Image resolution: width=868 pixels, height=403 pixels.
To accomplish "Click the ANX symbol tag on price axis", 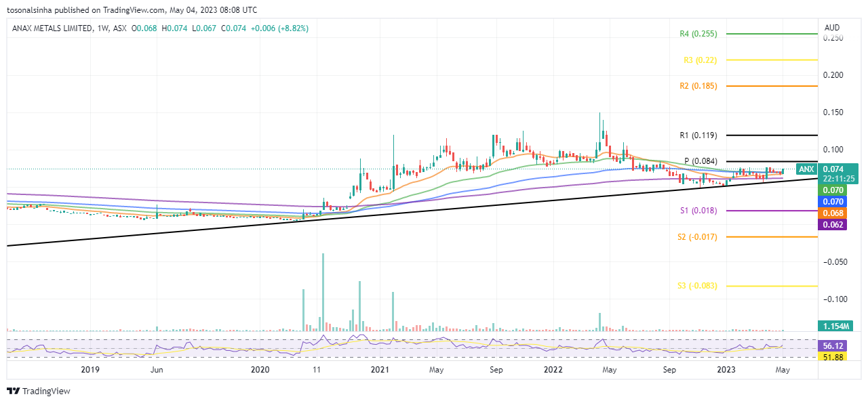I will (806, 169).
